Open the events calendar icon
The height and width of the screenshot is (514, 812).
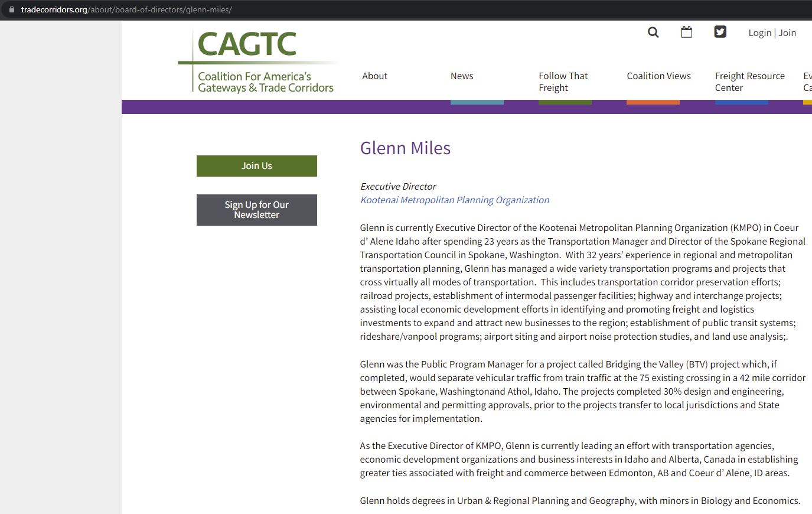[x=686, y=32]
